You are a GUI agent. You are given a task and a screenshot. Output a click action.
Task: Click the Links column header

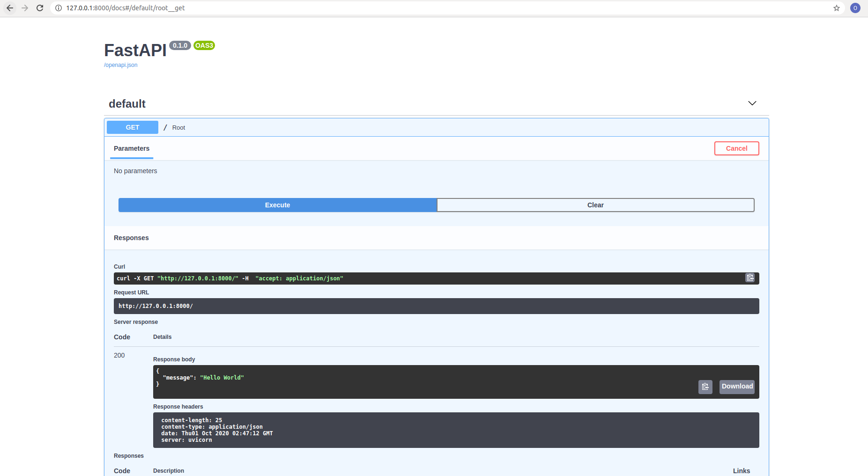click(x=742, y=471)
